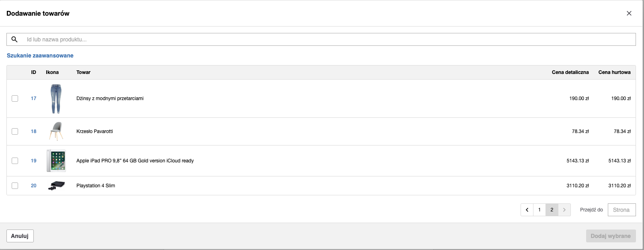Click the Krzesło Pavarotti chair image
The image size is (644, 250).
click(56, 131)
